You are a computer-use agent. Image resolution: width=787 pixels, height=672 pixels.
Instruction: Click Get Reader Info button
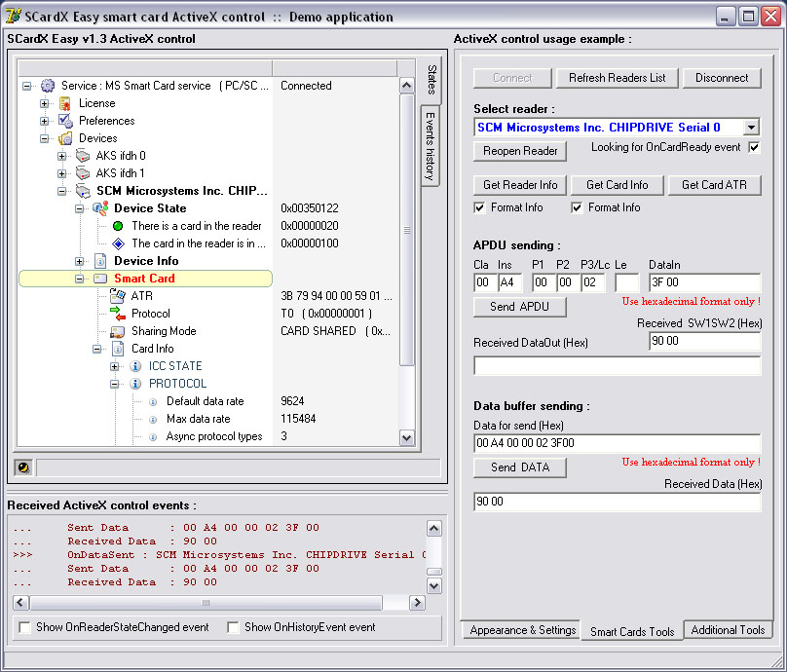520,185
